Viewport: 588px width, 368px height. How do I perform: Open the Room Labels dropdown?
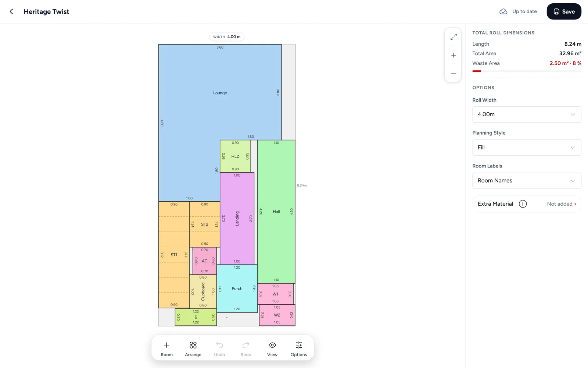click(x=527, y=181)
